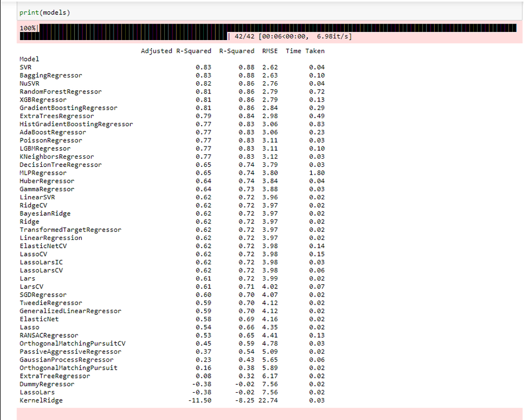
Task: Select the PassiveAggressiveRegressor row name
Action: tap(71, 352)
